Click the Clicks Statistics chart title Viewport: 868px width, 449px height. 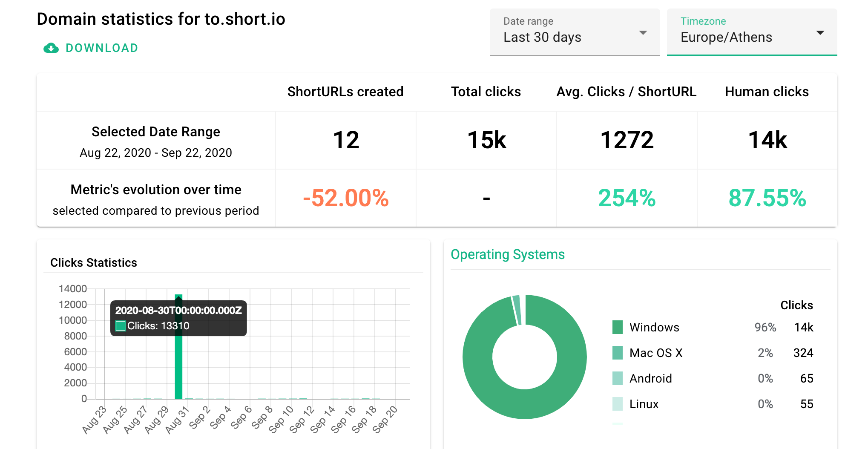(x=94, y=262)
